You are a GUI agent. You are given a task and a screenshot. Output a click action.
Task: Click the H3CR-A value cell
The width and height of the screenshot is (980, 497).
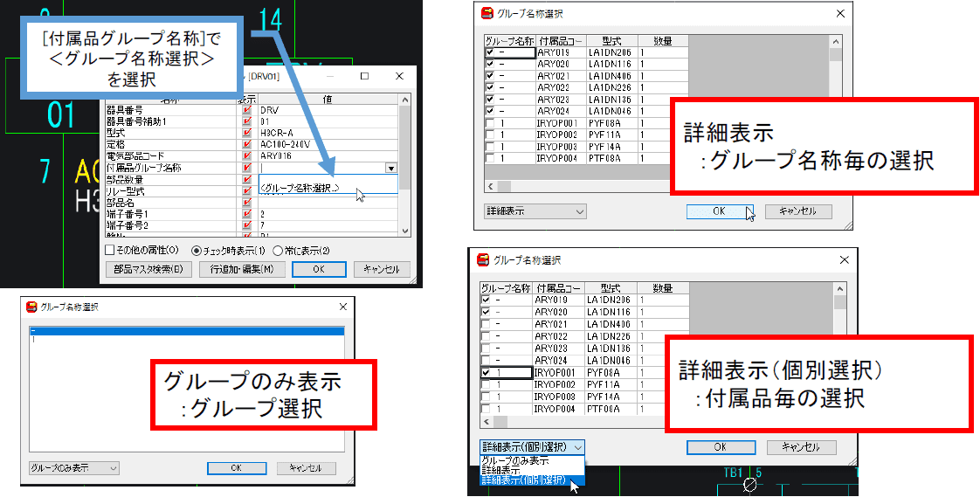point(328,133)
